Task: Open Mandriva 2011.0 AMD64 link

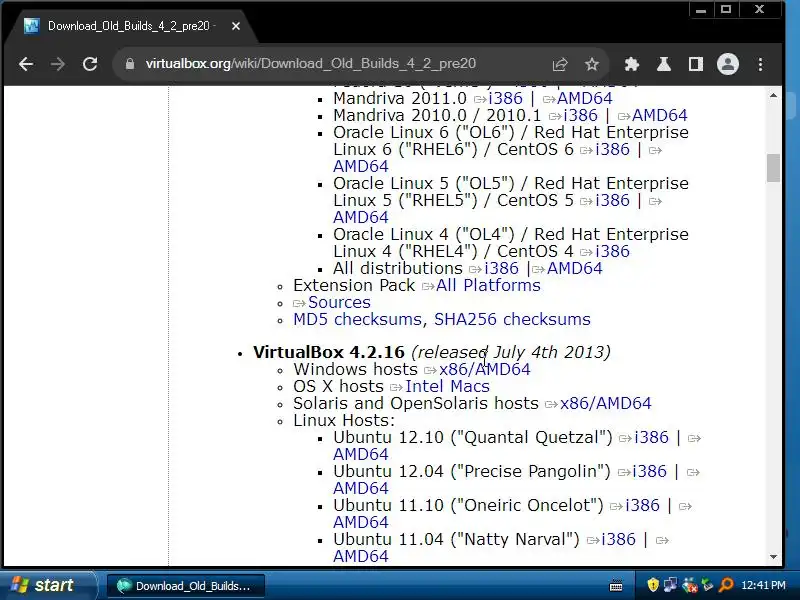Action: pos(585,98)
